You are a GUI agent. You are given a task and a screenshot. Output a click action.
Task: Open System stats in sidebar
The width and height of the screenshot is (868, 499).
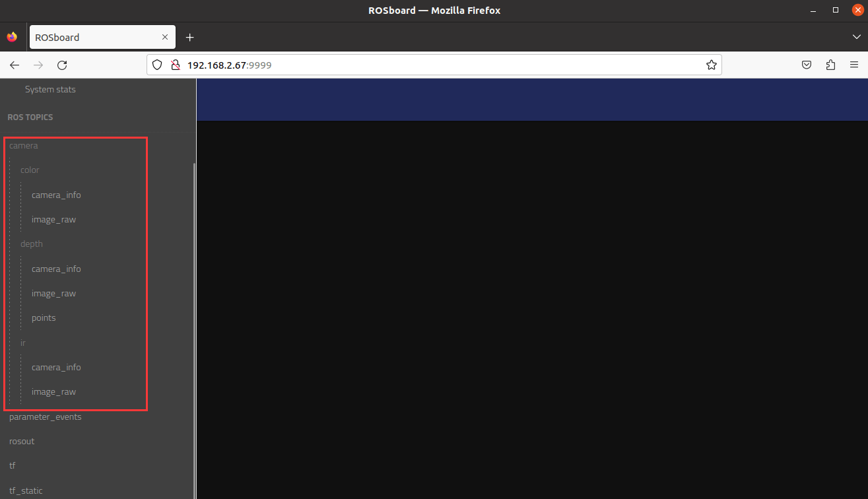pyautogui.click(x=50, y=89)
